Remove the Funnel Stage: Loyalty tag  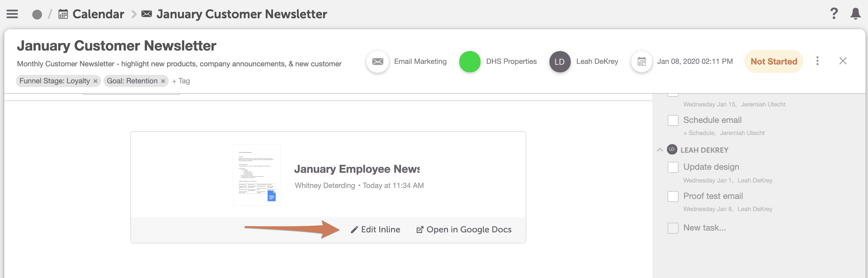95,81
